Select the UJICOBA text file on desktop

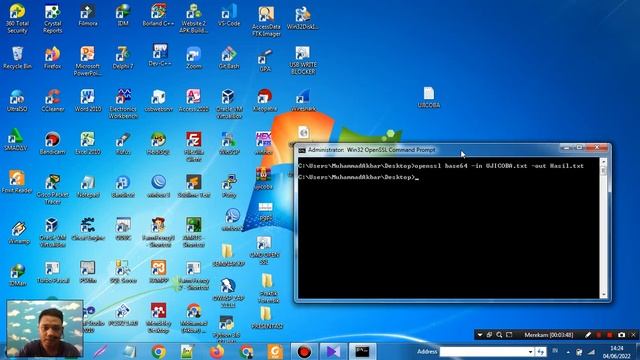(429, 97)
